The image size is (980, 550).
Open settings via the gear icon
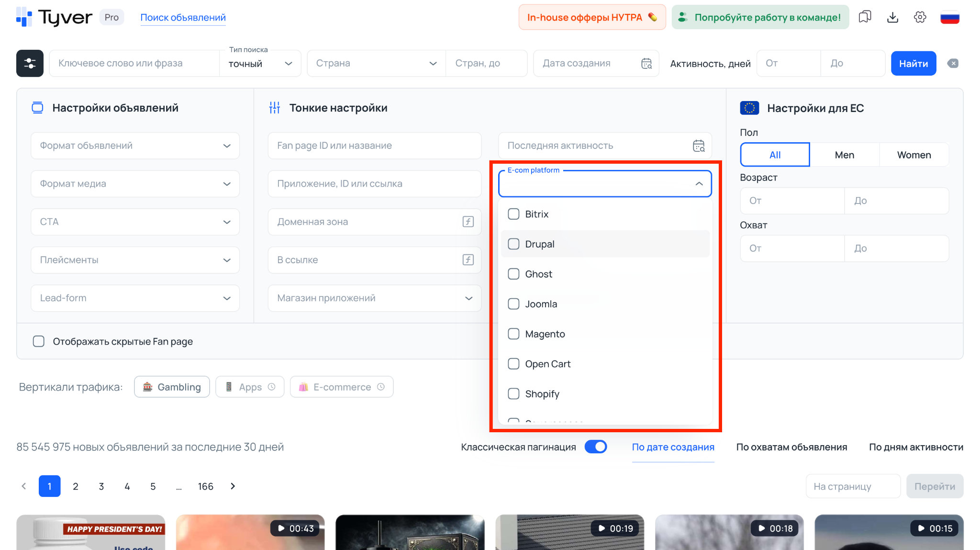[x=920, y=17]
